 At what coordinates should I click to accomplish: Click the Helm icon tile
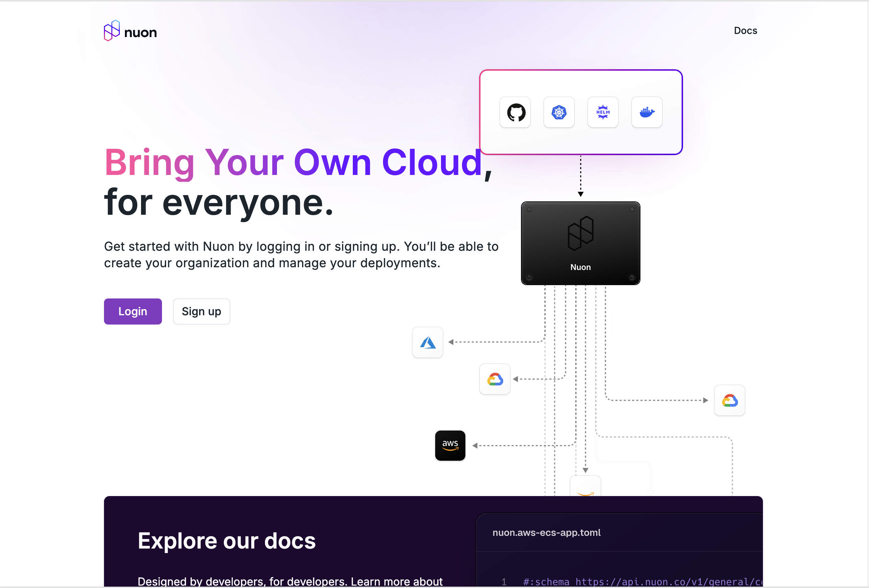(x=603, y=112)
